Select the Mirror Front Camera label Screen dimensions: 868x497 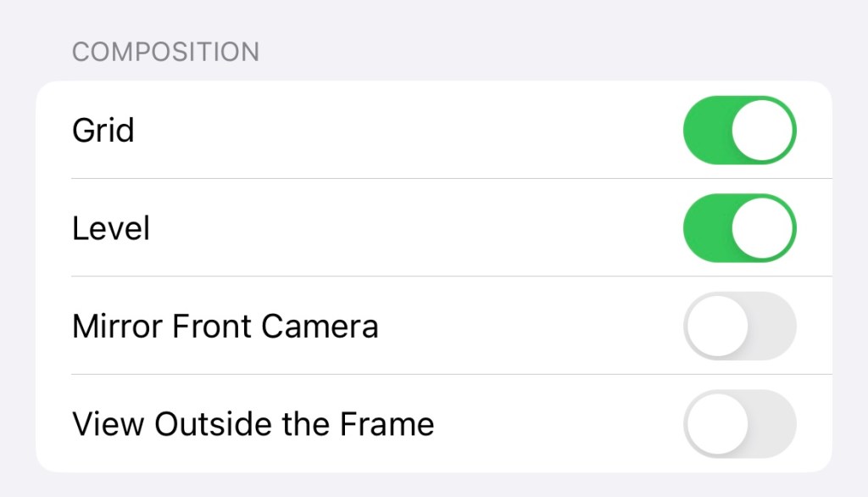click(x=225, y=327)
